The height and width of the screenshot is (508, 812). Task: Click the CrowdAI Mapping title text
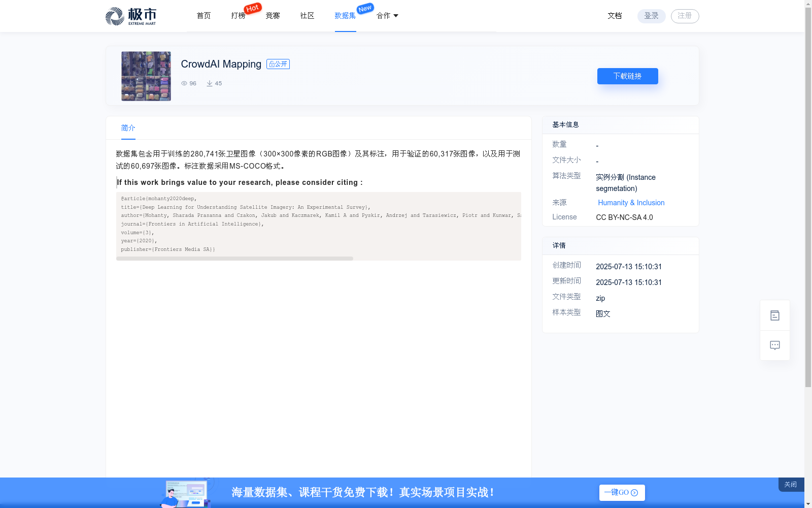[x=221, y=64]
